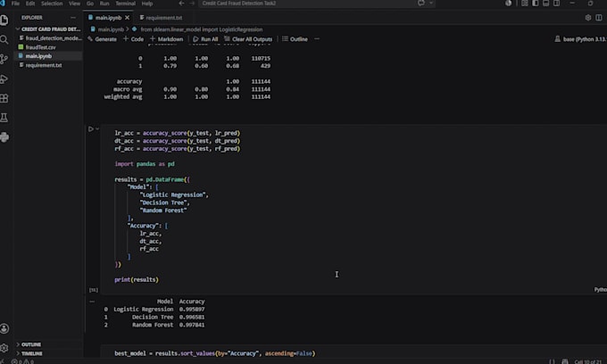This screenshot has width=607, height=364.
Task: Click Clear All Outputs
Action: (x=248, y=38)
